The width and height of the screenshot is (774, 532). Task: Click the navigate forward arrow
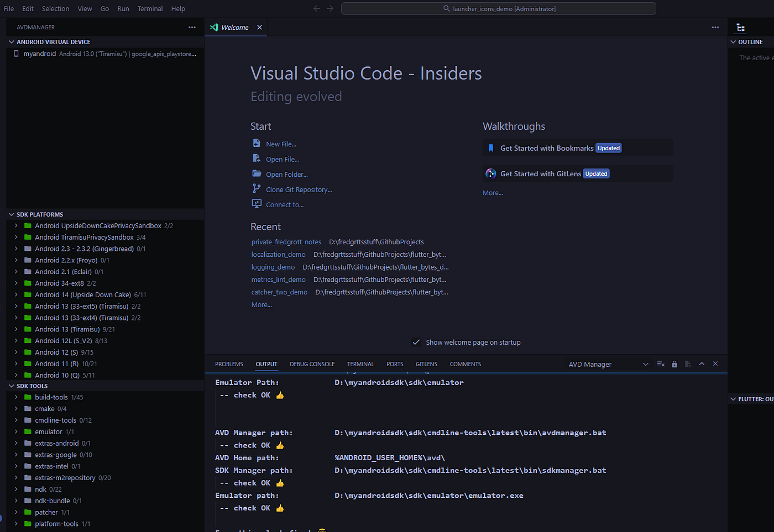330,8
